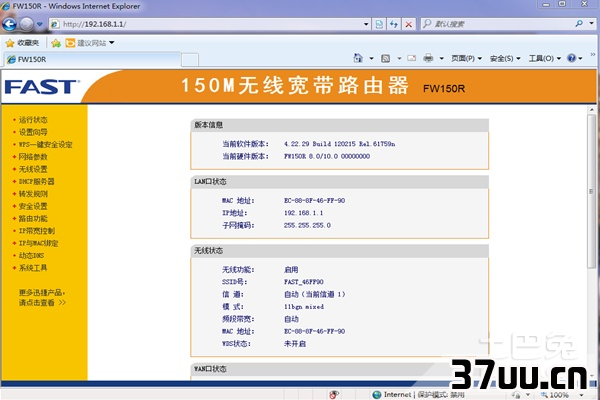This screenshot has width=600, height=400.
Task: Expand 无线设置 in the sidebar
Action: click(33, 169)
